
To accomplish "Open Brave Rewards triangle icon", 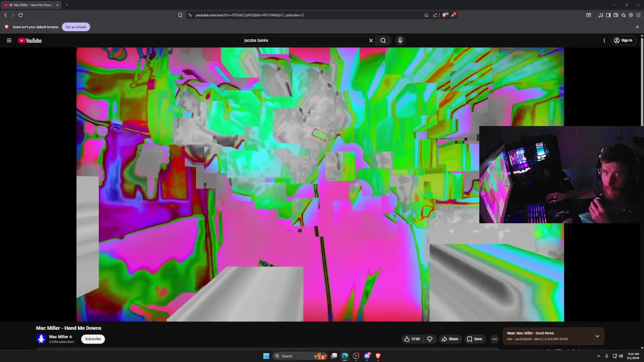I will click(x=453, y=15).
